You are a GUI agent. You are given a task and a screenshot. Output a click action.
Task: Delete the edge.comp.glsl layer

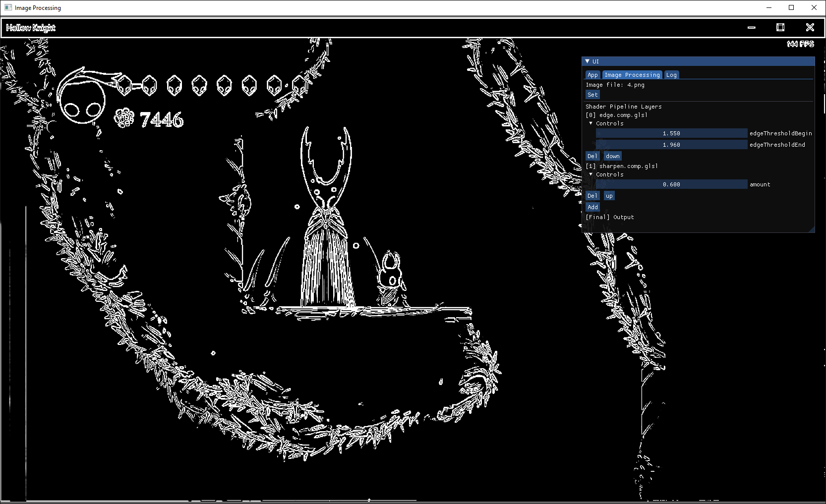[x=592, y=156]
